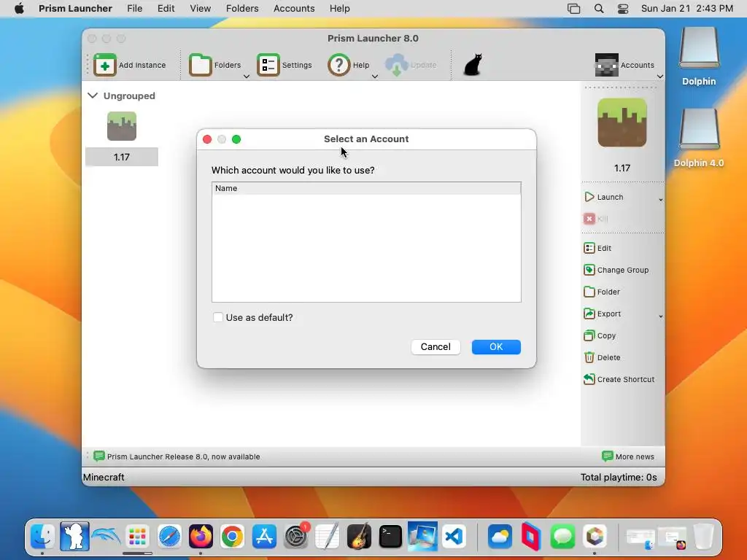The image size is (747, 560).
Task: Expand the Launch dropdown arrow
Action: pyautogui.click(x=661, y=200)
